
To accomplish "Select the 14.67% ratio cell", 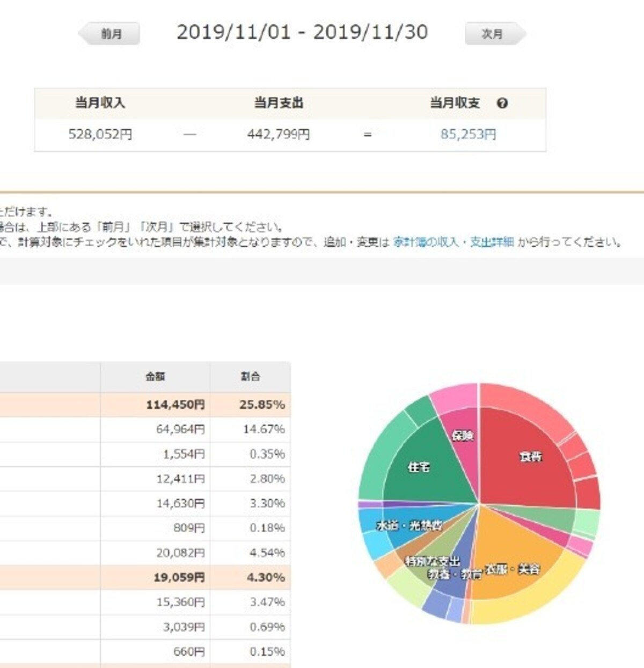I will tap(250, 429).
